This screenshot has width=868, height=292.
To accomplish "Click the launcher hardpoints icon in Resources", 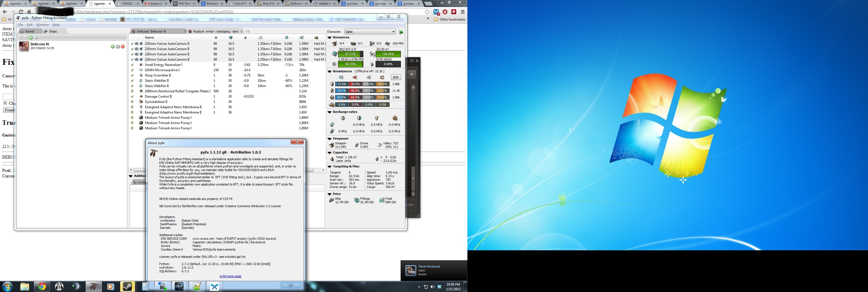I will pyautogui.click(x=353, y=43).
